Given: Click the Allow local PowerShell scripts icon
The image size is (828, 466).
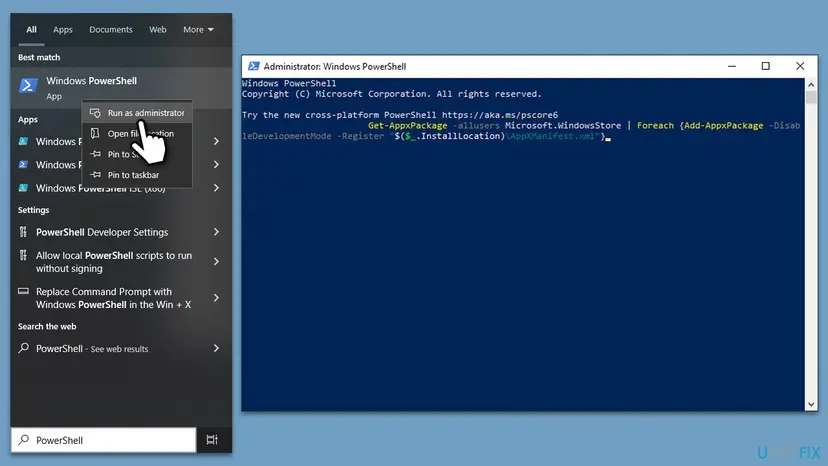Looking at the screenshot, I should pyautogui.click(x=23, y=255).
